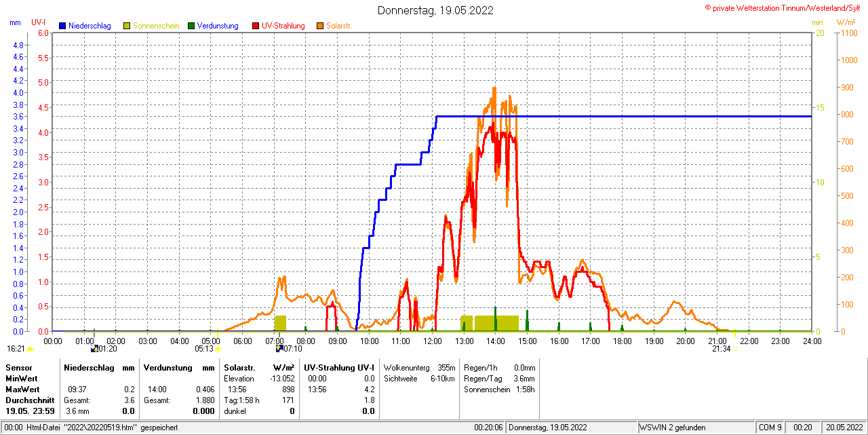This screenshot has width=868, height=435.
Task: Click the green Verdunstung legend swatch
Action: click(191, 26)
